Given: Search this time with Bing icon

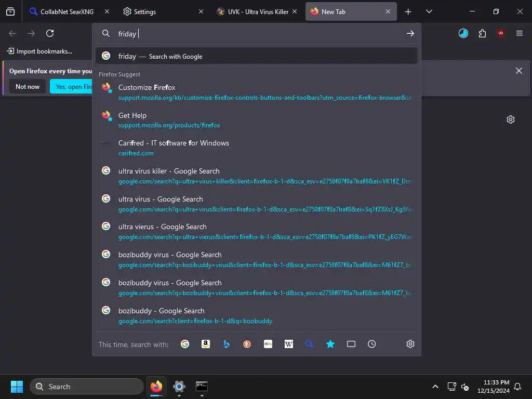Looking at the screenshot, I should coord(227,344).
